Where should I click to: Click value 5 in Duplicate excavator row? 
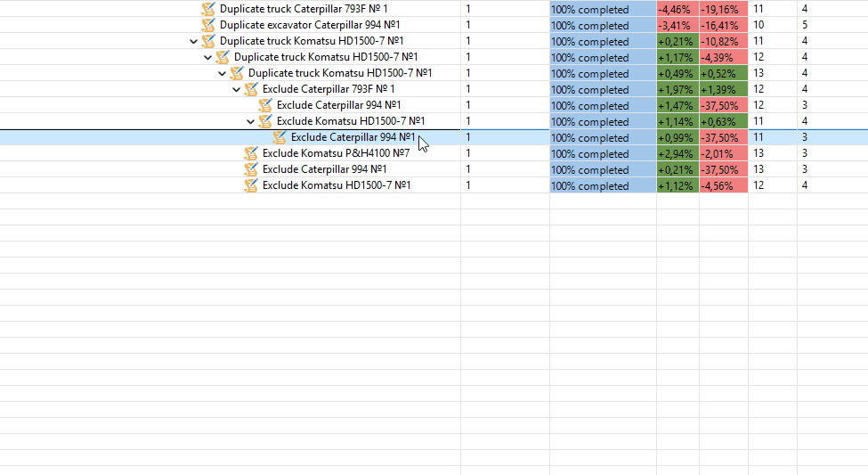pos(804,25)
